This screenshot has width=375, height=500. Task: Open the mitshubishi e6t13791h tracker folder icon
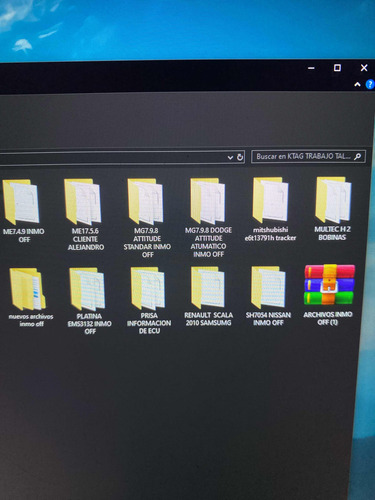tap(270, 200)
